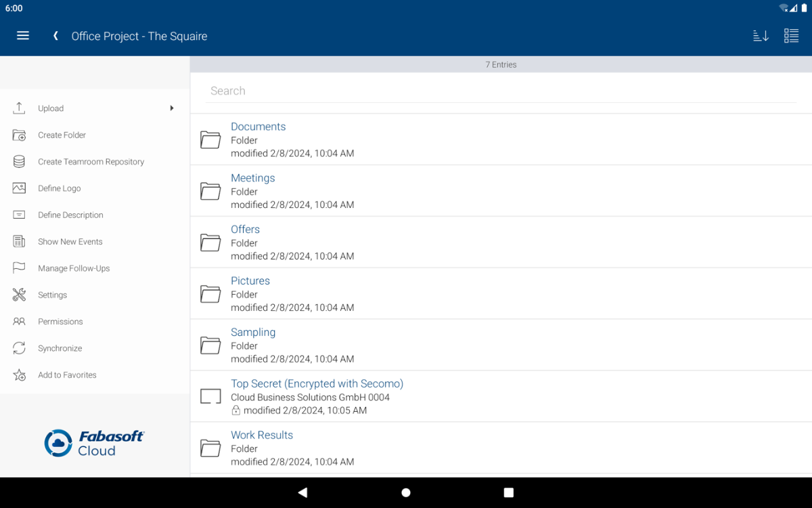
Task: Start Synchronize action
Action: click(95, 348)
